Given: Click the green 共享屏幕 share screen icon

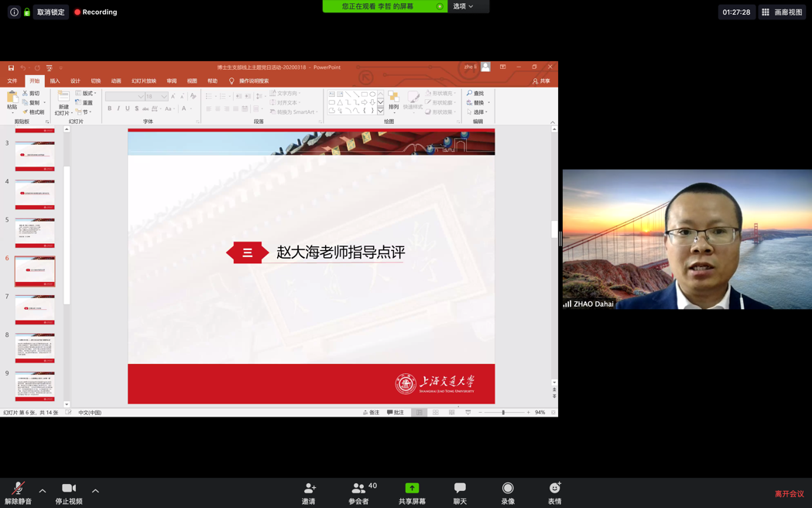Looking at the screenshot, I should tap(412, 489).
